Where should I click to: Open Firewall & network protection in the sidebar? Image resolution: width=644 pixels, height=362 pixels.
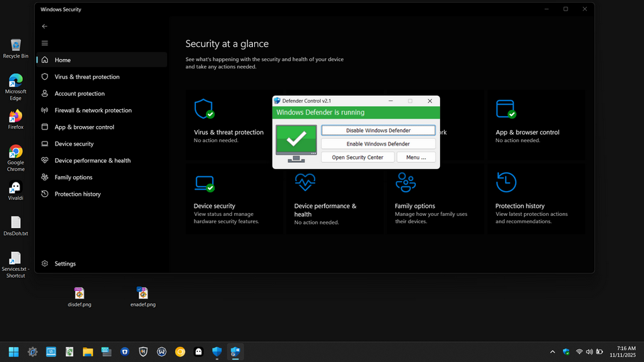pyautogui.click(x=101, y=111)
